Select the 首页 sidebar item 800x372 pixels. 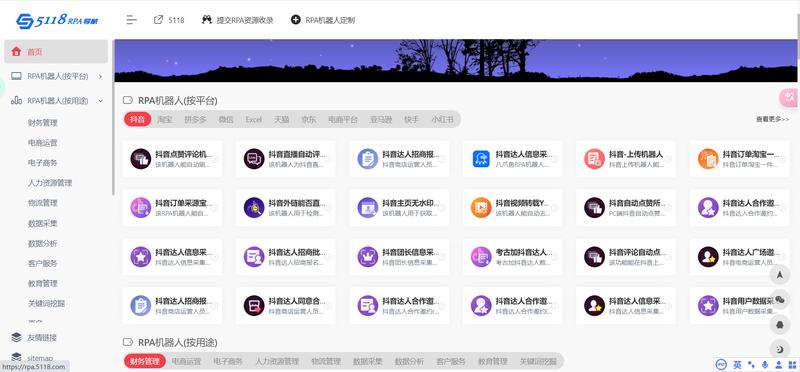tap(56, 52)
